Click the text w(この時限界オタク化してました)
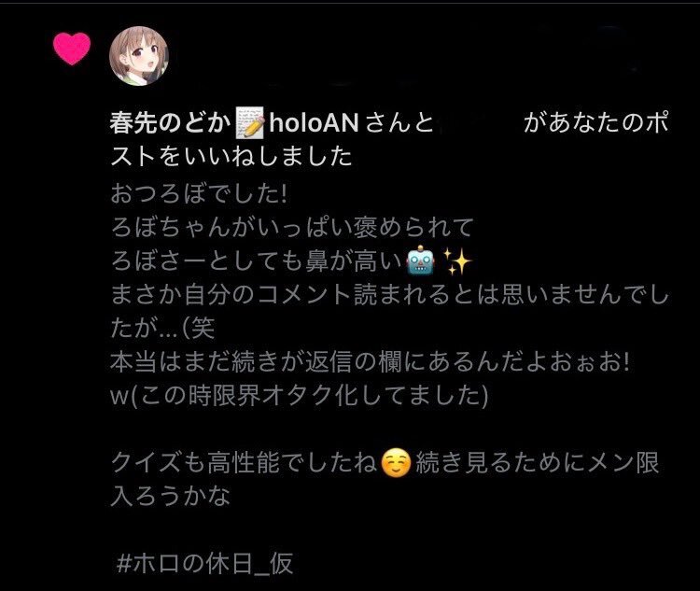The width and height of the screenshot is (700, 591). 299,396
